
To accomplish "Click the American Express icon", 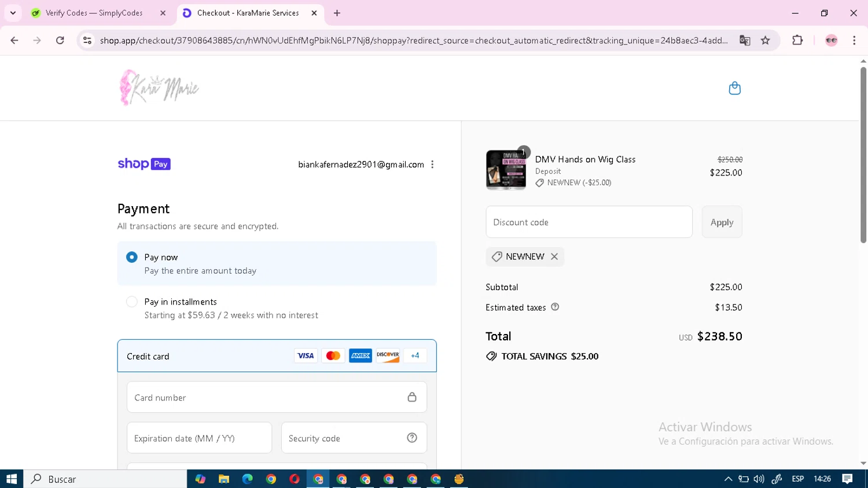I will [x=360, y=355].
